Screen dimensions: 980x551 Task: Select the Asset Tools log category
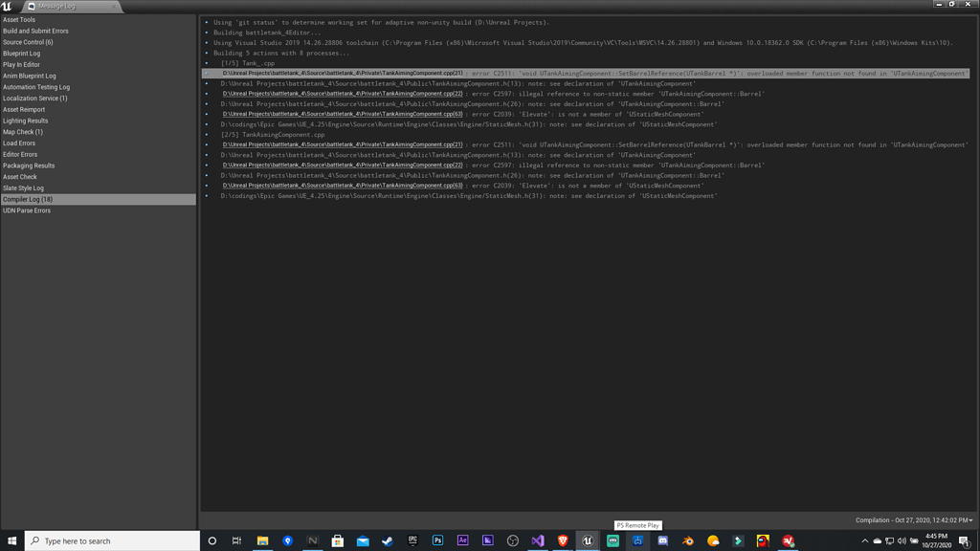click(x=99, y=19)
